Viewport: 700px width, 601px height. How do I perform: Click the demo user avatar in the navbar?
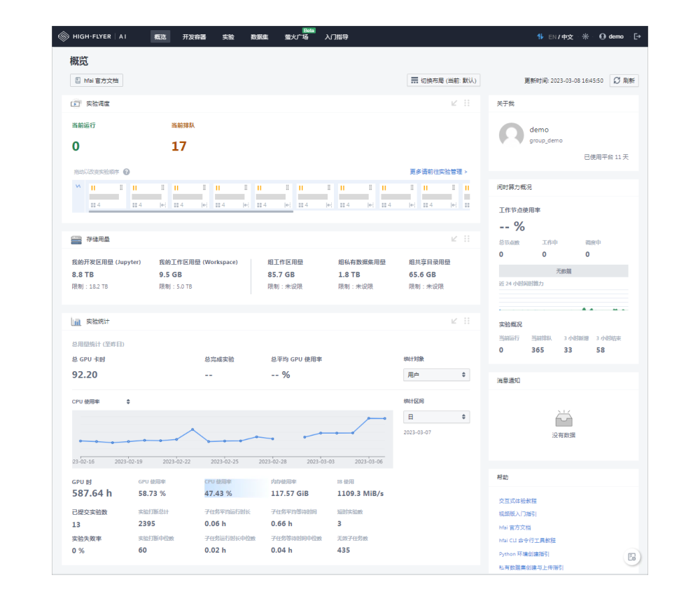(602, 36)
